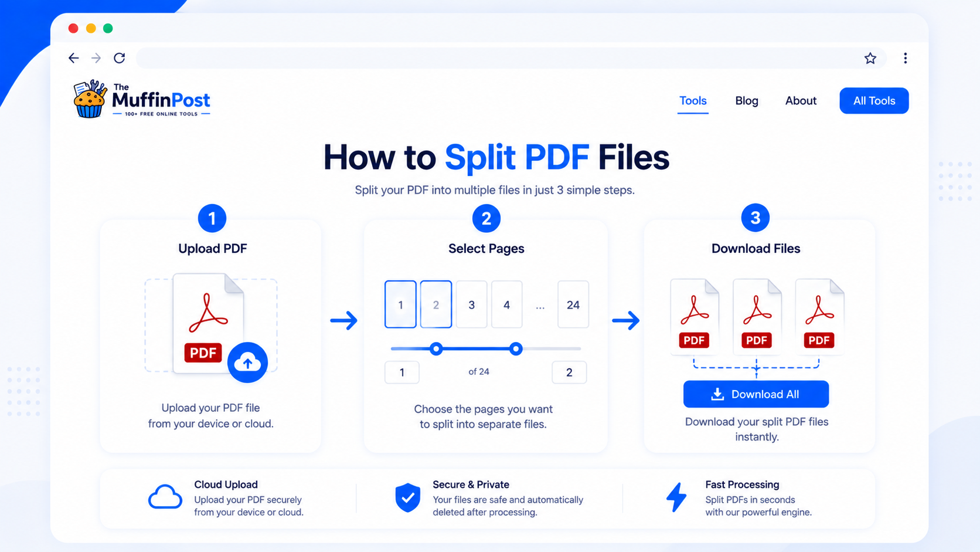The height and width of the screenshot is (552, 980).
Task: Click the 'Upload PDF' step heading
Action: (x=212, y=249)
